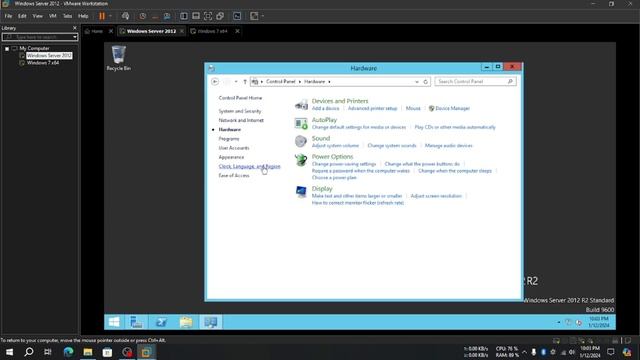This screenshot has height=360, width=640.
Task: Click the AutoPlay icon
Action: (x=301, y=123)
